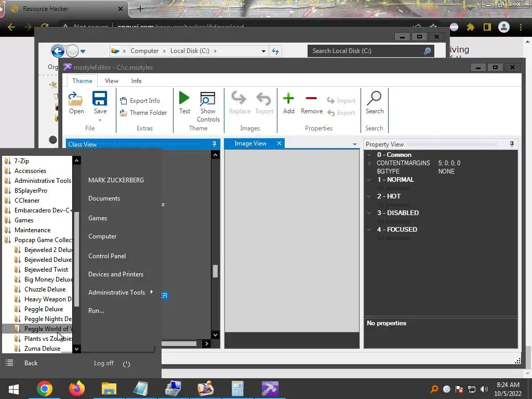Collapse the 2 - HOT group
This screenshot has width=532, height=399.
click(x=369, y=196)
